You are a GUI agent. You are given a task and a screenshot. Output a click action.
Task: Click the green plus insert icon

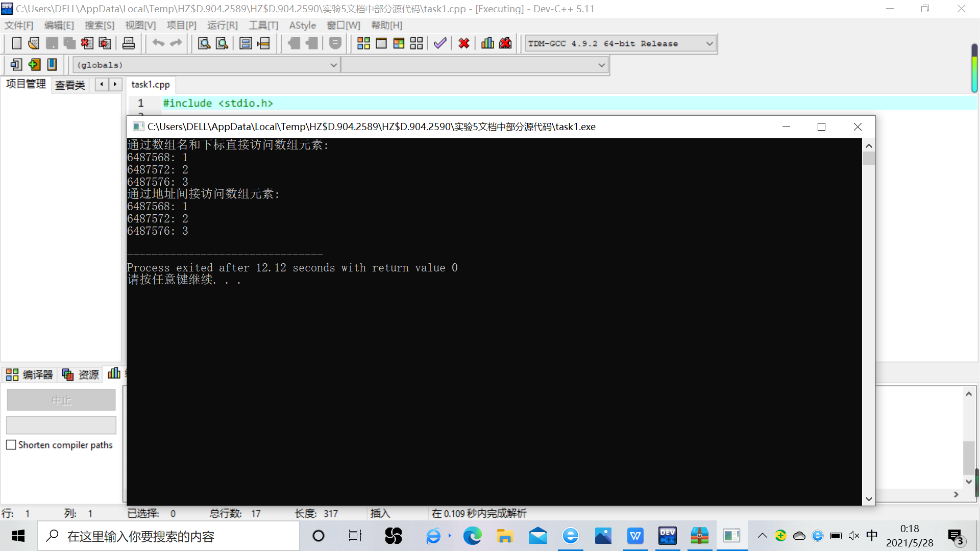point(34,65)
